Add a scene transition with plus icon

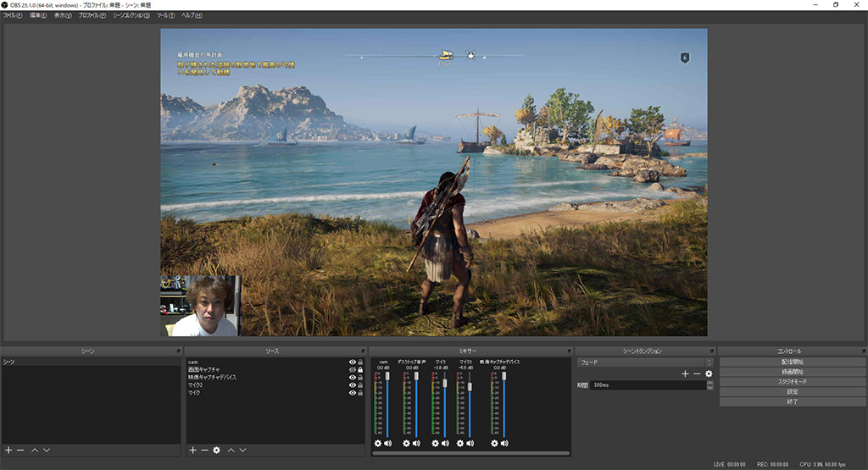685,373
